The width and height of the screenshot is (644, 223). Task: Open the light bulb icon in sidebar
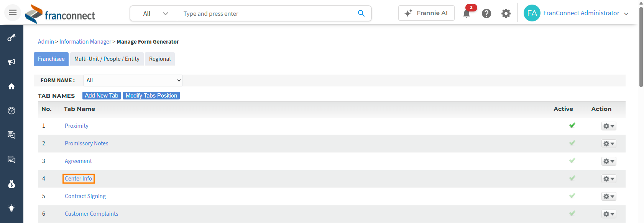(x=11, y=208)
